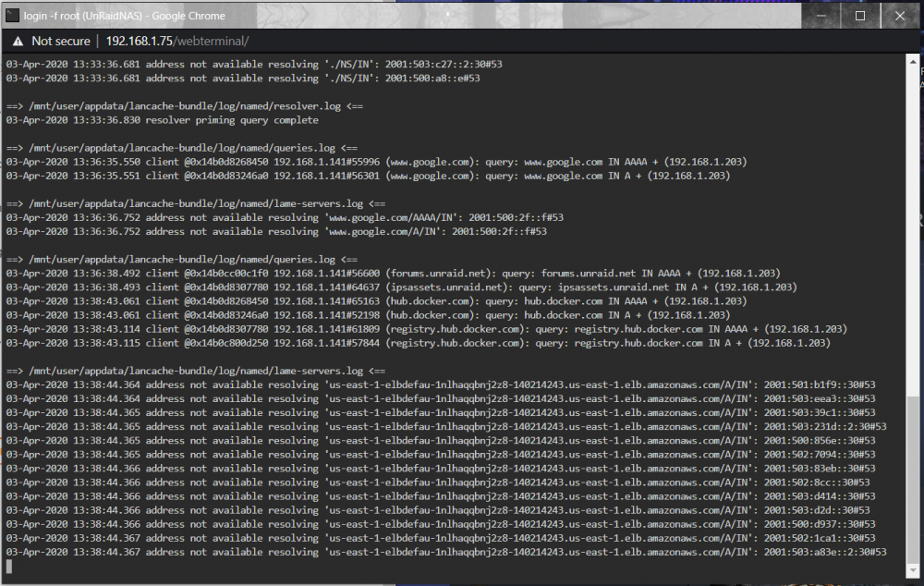This screenshot has height=586, width=924.
Task: Click the registry.hub.docker.com IN AAAA query line
Action: click(x=427, y=329)
